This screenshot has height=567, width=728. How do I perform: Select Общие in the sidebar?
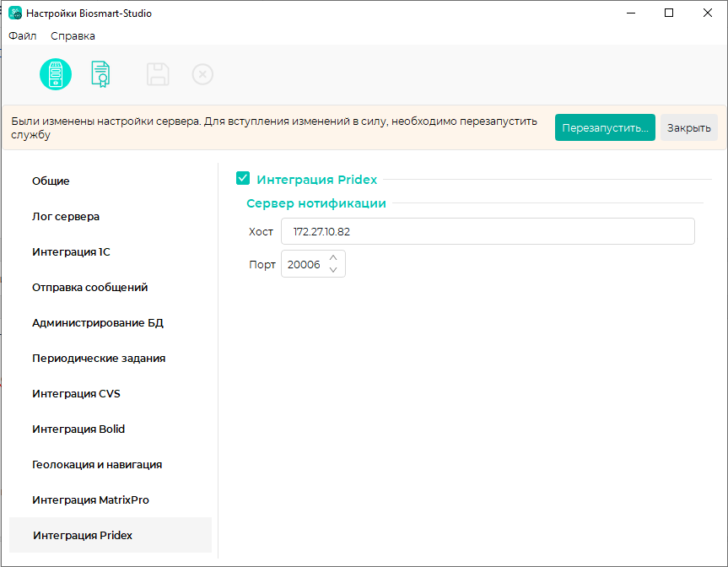[x=111, y=181]
